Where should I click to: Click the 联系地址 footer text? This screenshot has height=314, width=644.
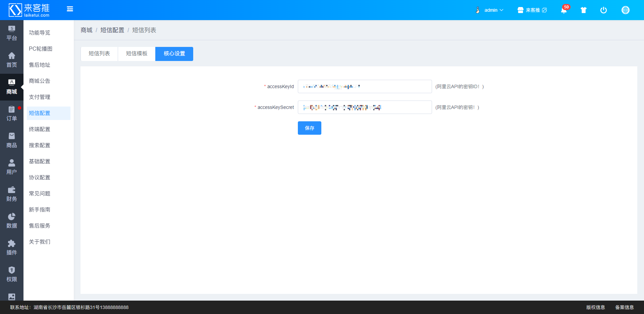[69, 307]
